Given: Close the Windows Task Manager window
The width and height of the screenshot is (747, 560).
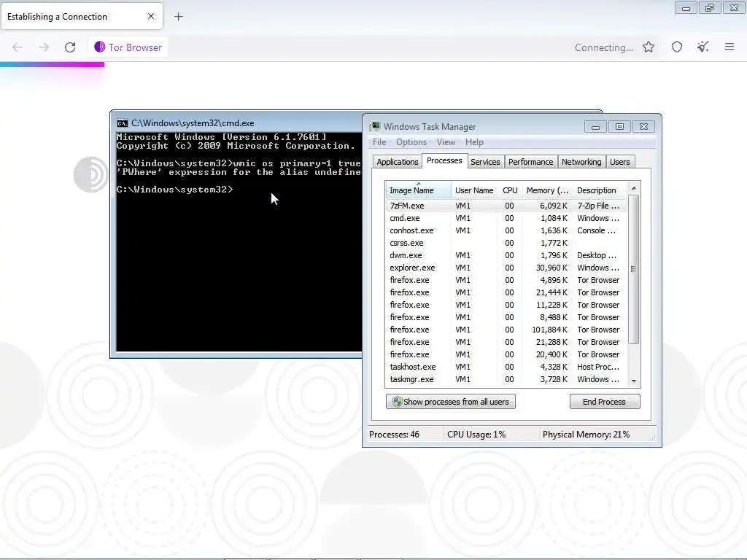Looking at the screenshot, I should 643,127.
